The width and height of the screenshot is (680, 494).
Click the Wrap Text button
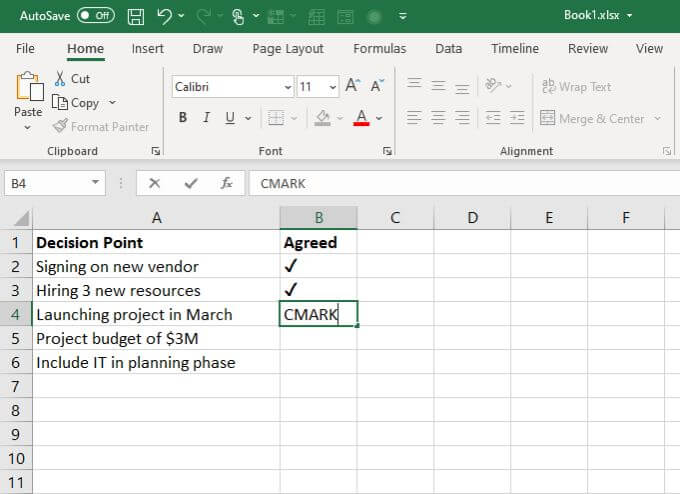pyautogui.click(x=576, y=87)
